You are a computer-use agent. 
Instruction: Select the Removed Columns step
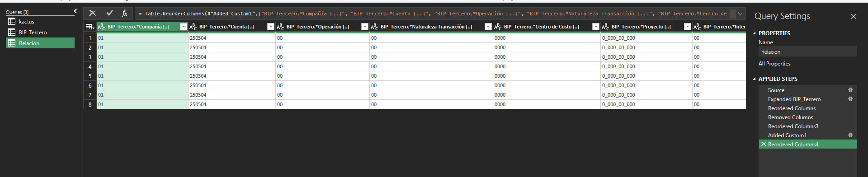(808, 117)
